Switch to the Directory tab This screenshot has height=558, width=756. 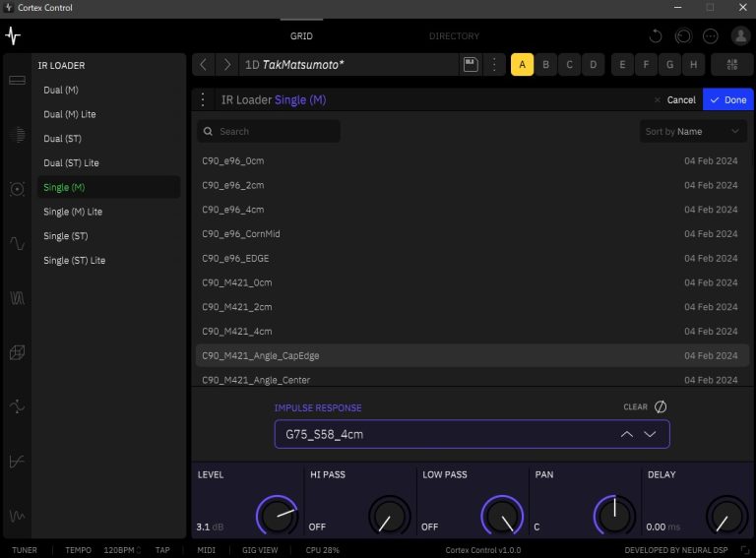click(454, 36)
